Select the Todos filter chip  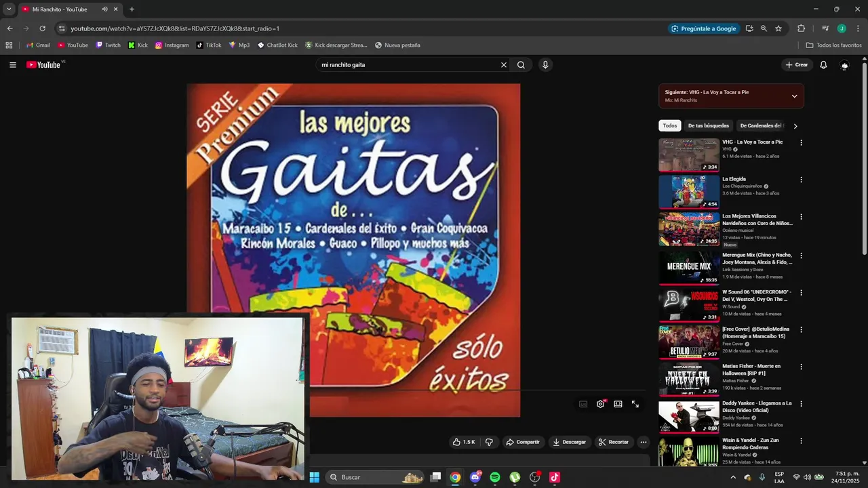click(670, 126)
